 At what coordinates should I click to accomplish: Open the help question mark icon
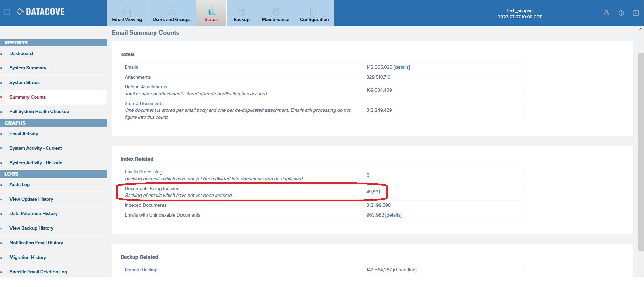pos(621,13)
